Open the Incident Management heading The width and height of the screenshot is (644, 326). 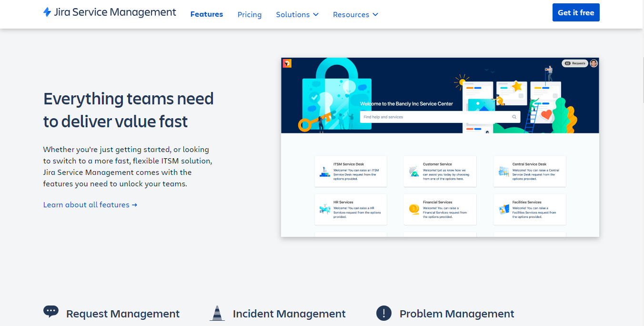pyautogui.click(x=289, y=314)
